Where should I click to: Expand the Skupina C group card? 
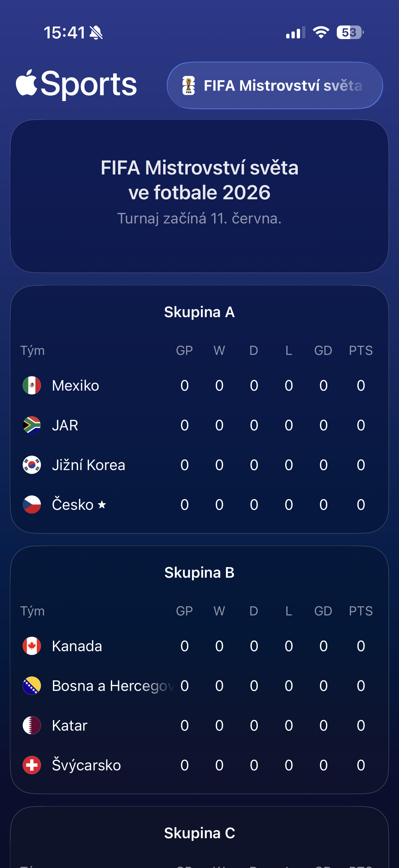(x=199, y=833)
